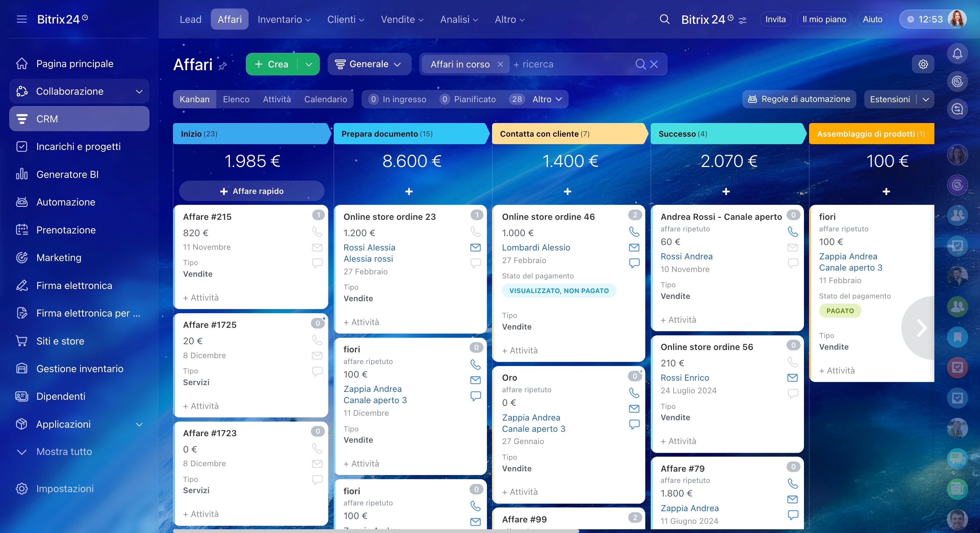The width and height of the screenshot is (980, 533).
Task: Switch to the Elenco view tab
Action: (236, 99)
